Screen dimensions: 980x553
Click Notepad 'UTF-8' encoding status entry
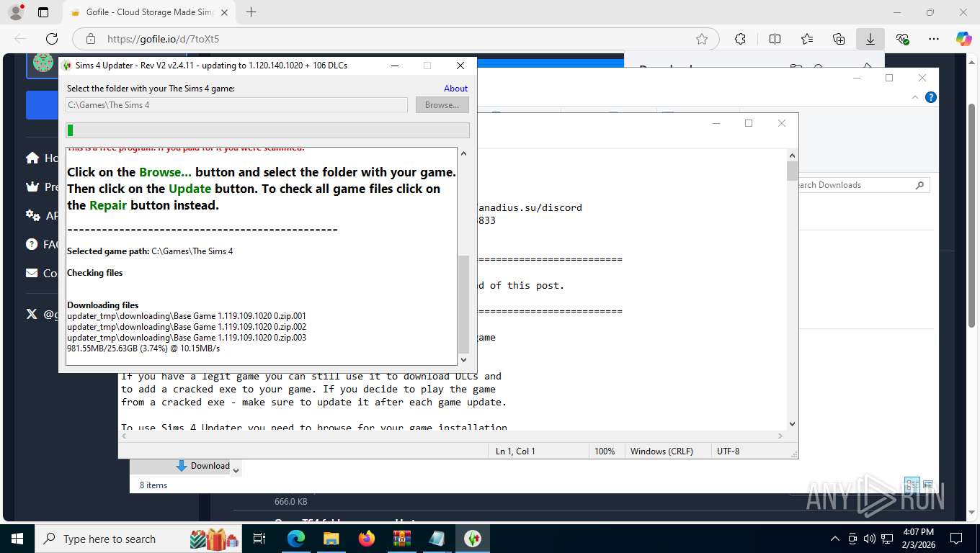click(x=729, y=451)
